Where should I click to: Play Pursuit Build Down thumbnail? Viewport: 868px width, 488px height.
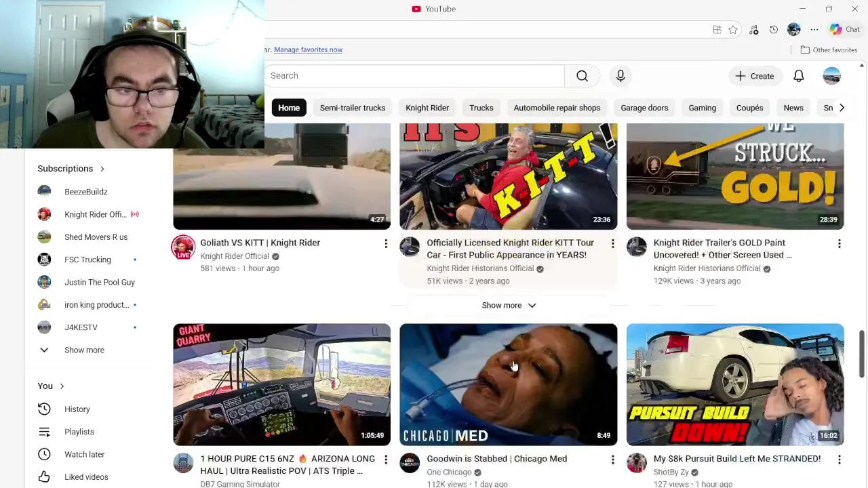click(735, 384)
